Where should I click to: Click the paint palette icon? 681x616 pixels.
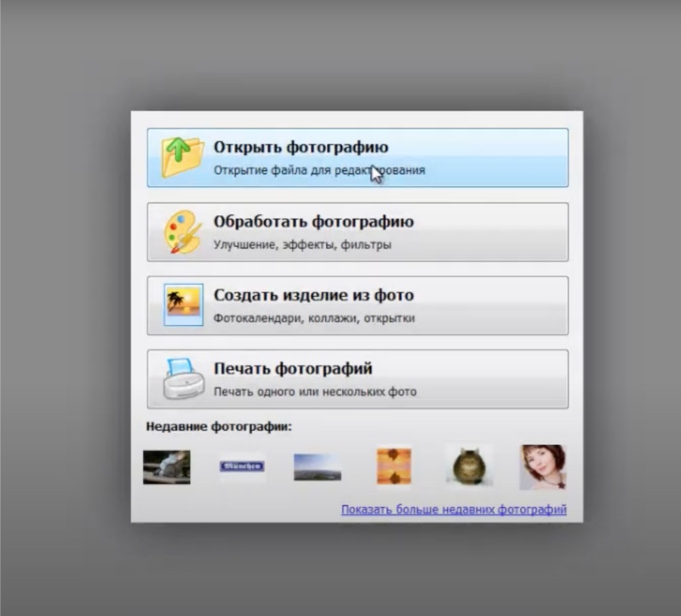point(182,231)
